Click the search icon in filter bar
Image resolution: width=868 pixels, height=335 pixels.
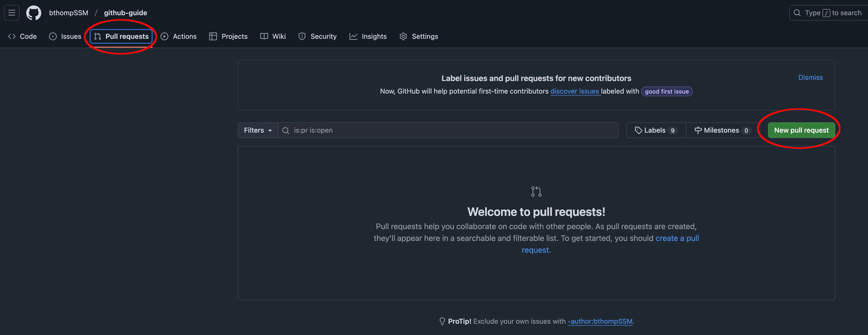click(286, 130)
